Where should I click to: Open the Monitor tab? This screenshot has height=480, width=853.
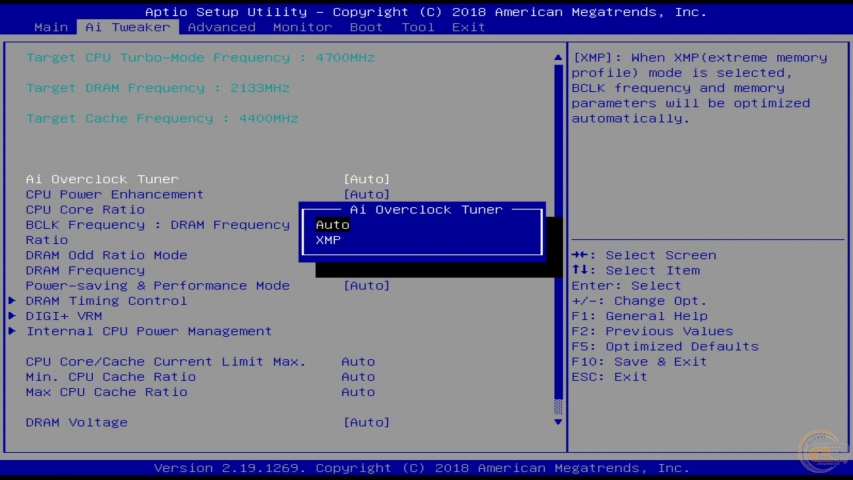pos(302,27)
